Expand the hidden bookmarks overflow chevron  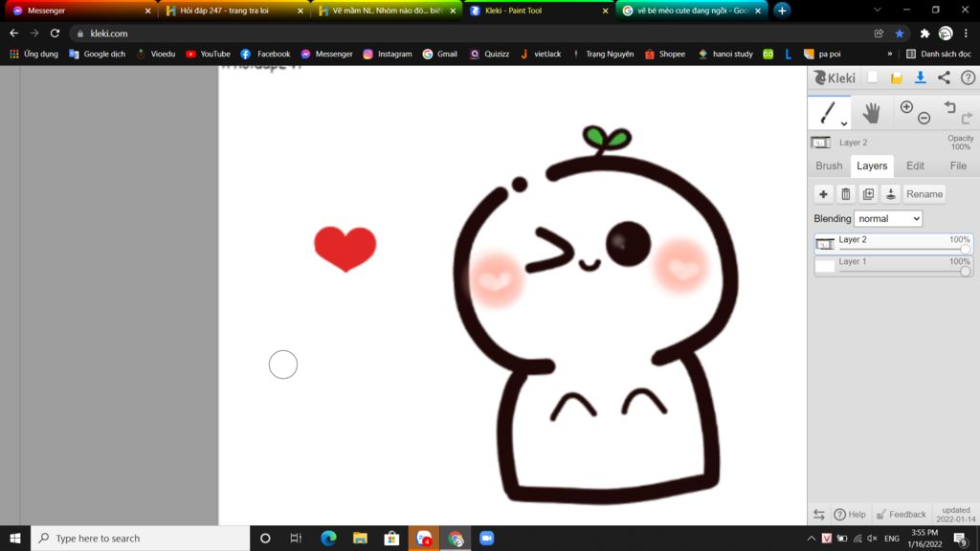(x=889, y=54)
